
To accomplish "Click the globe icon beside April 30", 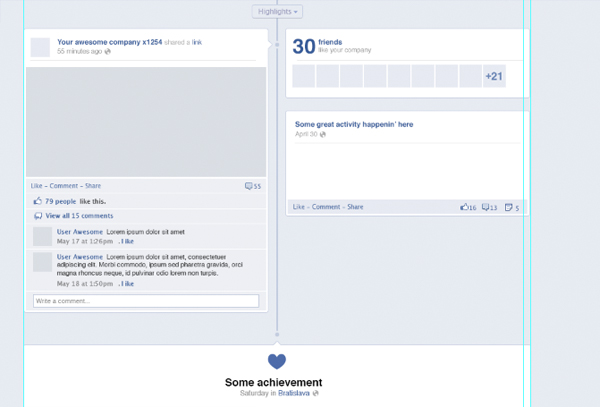I will 323,134.
